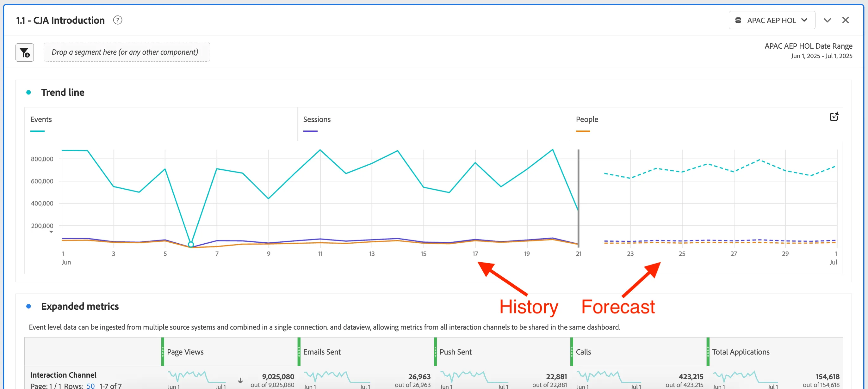The width and height of the screenshot is (868, 389).
Task: Click the segment drop zone field
Action: coord(127,52)
